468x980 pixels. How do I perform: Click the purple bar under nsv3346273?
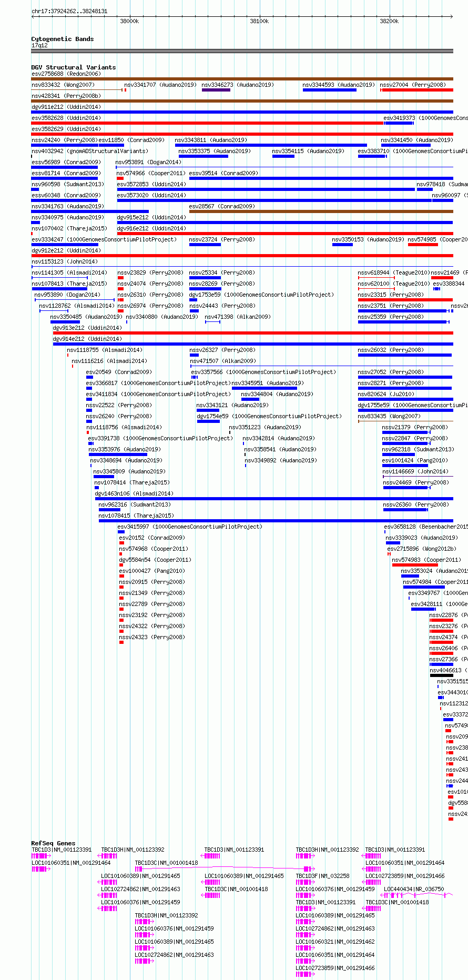tap(216, 90)
